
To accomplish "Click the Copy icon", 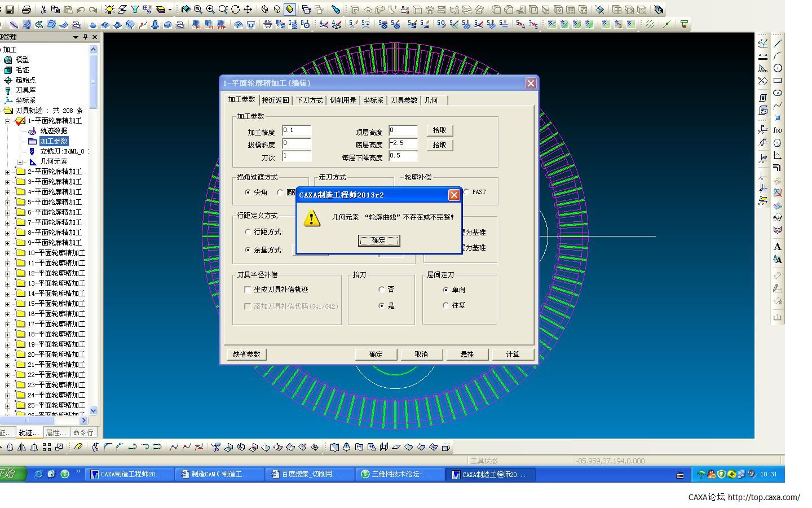I will click(x=55, y=10).
